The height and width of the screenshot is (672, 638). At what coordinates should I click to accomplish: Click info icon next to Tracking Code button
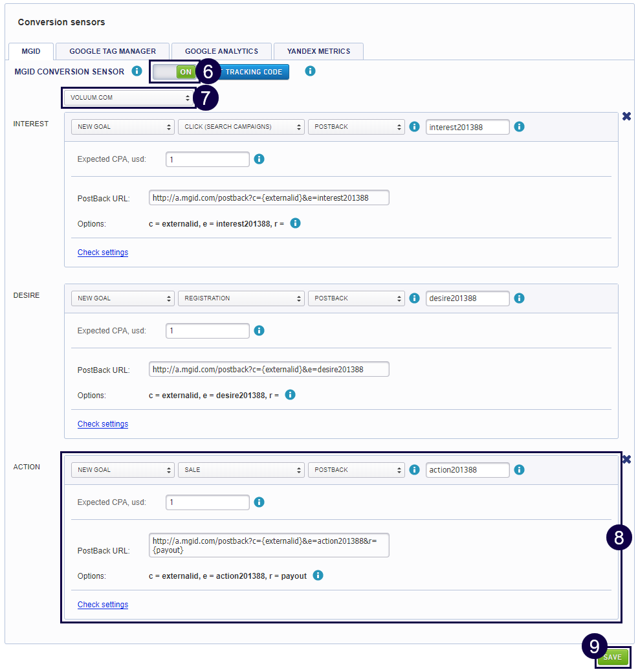coord(310,71)
